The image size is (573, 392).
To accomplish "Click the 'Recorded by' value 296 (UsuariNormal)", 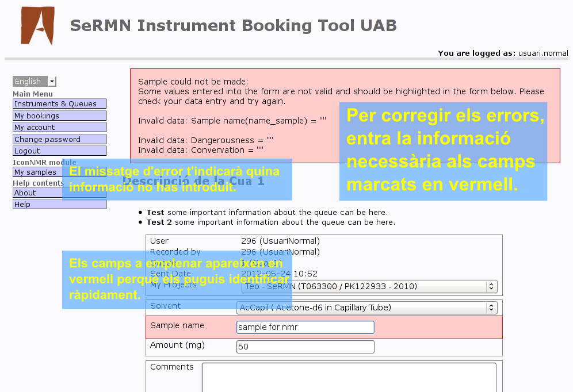I will 280,252.
